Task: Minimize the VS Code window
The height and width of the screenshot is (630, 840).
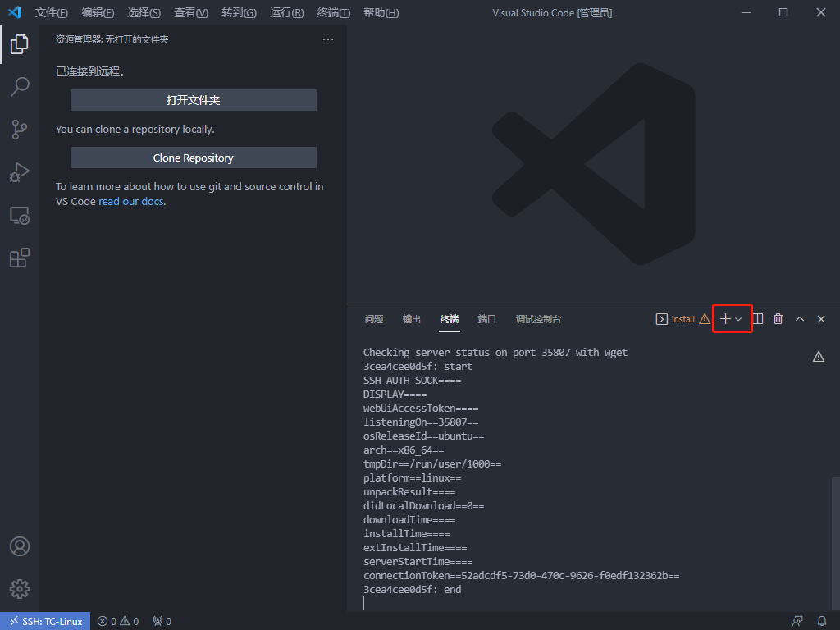Action: tap(746, 12)
